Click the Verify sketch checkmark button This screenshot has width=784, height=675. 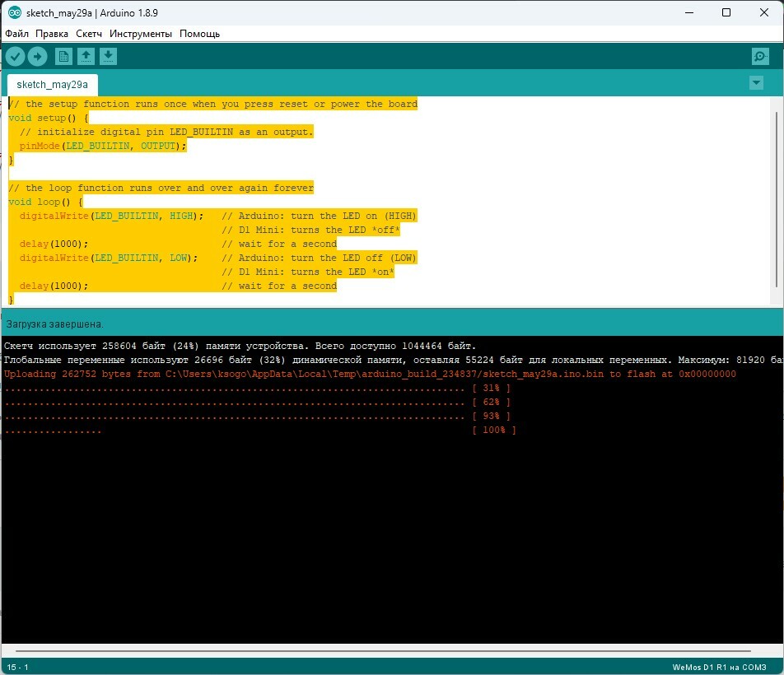pyautogui.click(x=15, y=57)
